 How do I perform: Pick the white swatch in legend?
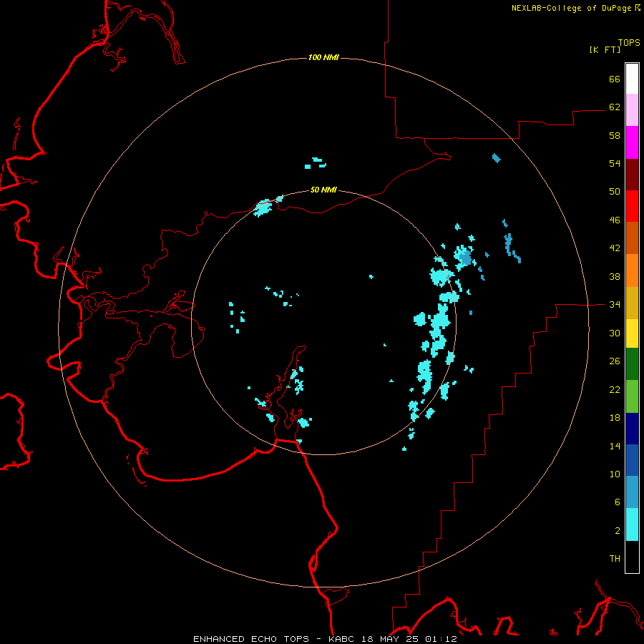click(x=632, y=79)
